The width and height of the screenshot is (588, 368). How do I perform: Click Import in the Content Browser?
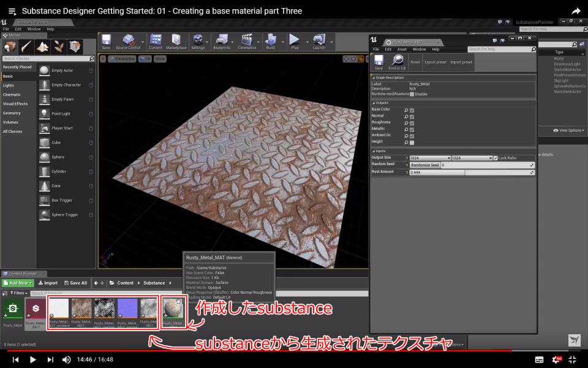coord(48,283)
